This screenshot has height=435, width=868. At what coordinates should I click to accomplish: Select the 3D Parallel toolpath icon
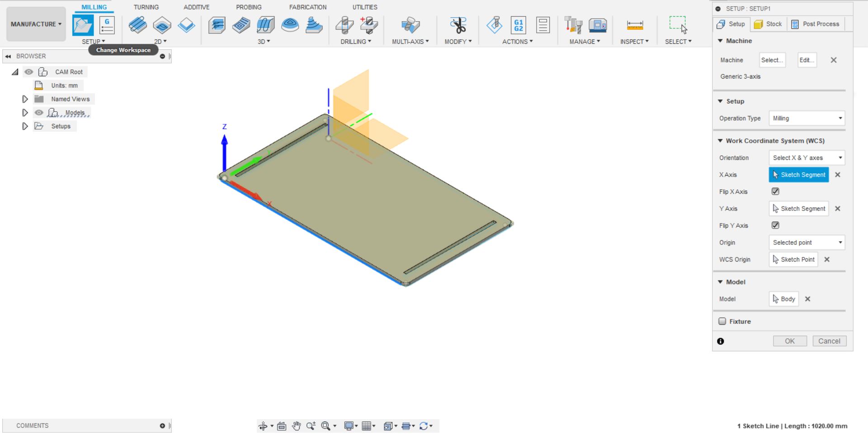[x=266, y=25]
